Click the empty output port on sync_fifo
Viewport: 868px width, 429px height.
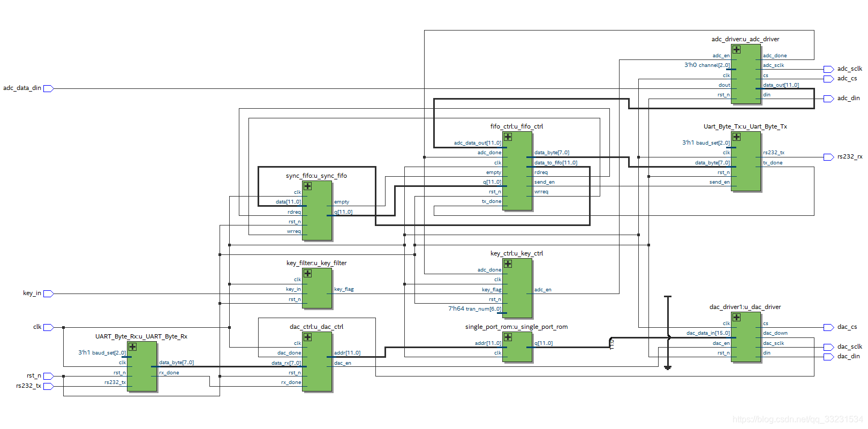342,202
